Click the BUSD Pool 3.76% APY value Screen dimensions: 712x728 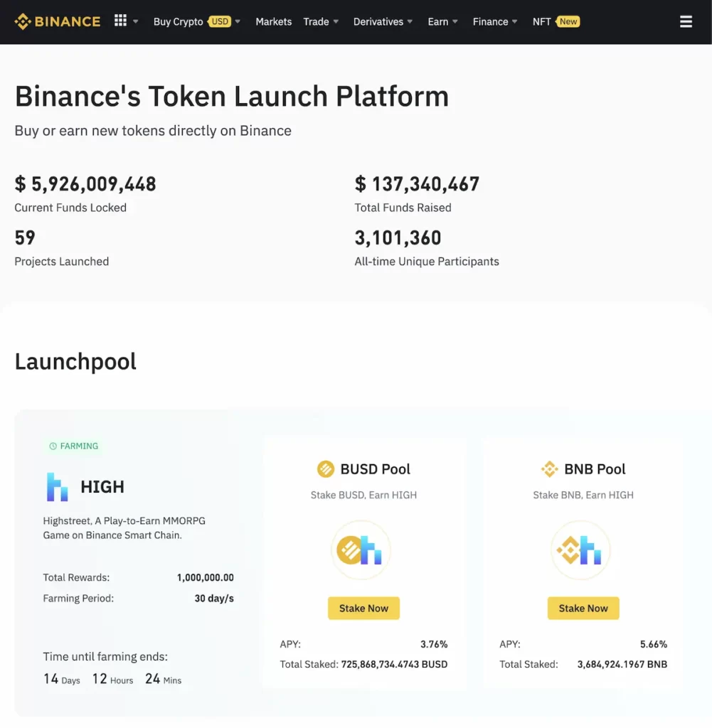[434, 644]
